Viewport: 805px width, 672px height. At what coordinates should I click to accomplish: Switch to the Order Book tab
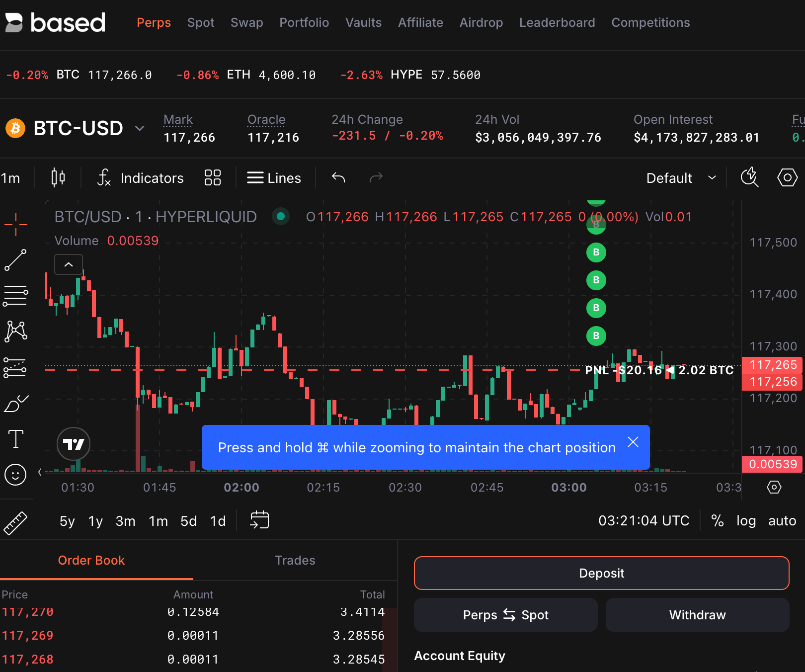[91, 560]
